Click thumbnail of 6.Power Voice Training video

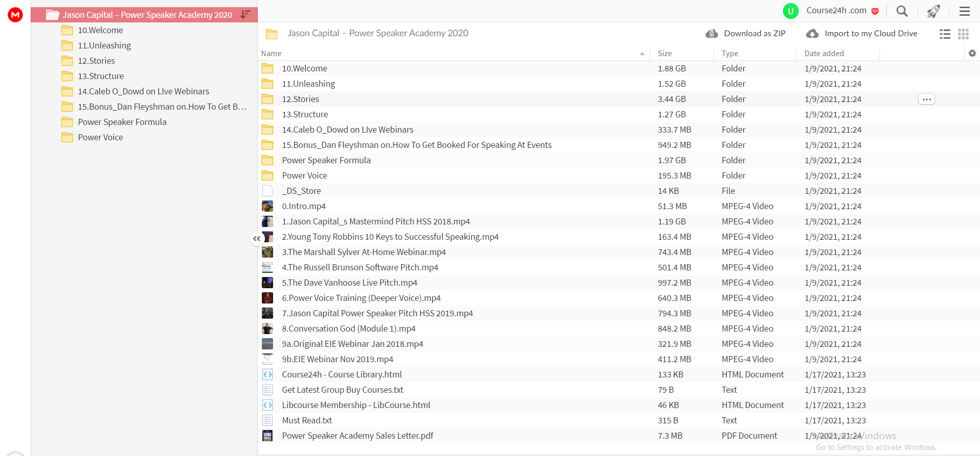(267, 298)
